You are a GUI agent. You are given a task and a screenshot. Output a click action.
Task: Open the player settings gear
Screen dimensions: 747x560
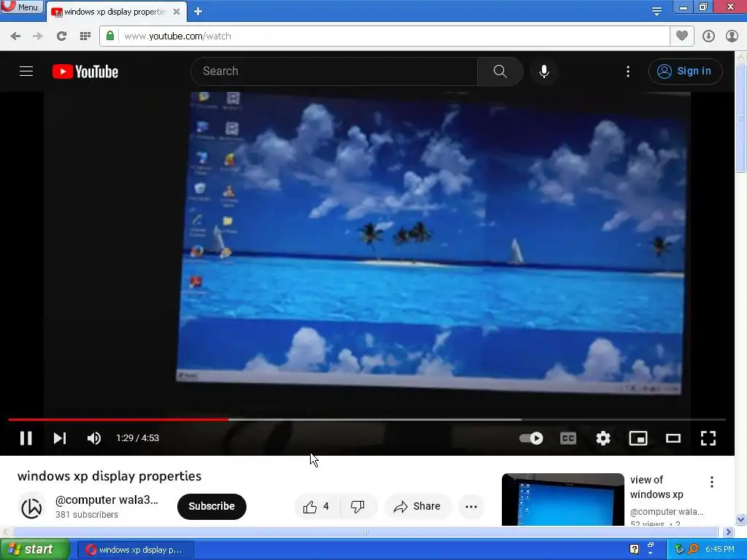coord(603,438)
